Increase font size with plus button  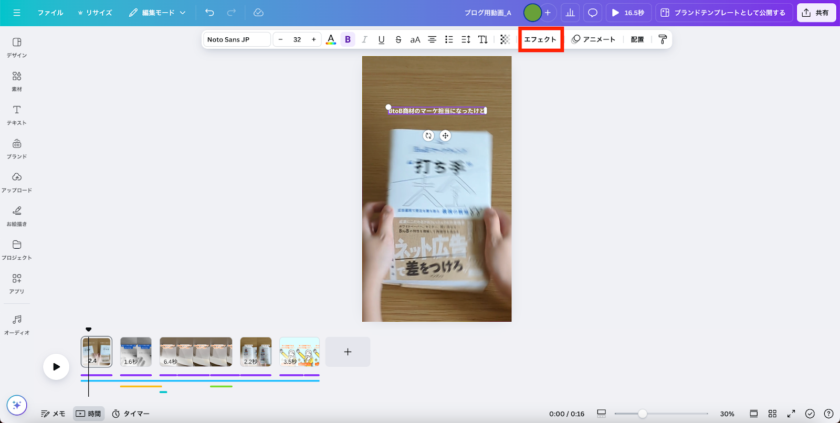coord(313,39)
